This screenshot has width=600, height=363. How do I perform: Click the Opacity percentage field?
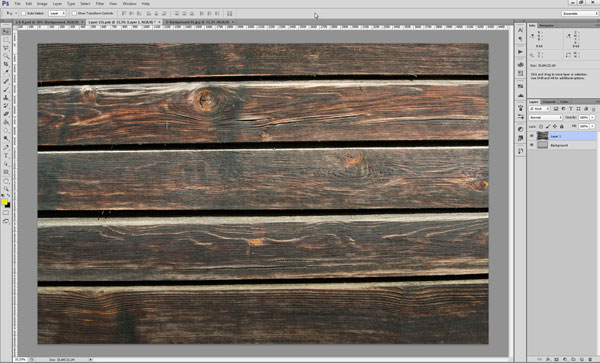click(x=584, y=117)
